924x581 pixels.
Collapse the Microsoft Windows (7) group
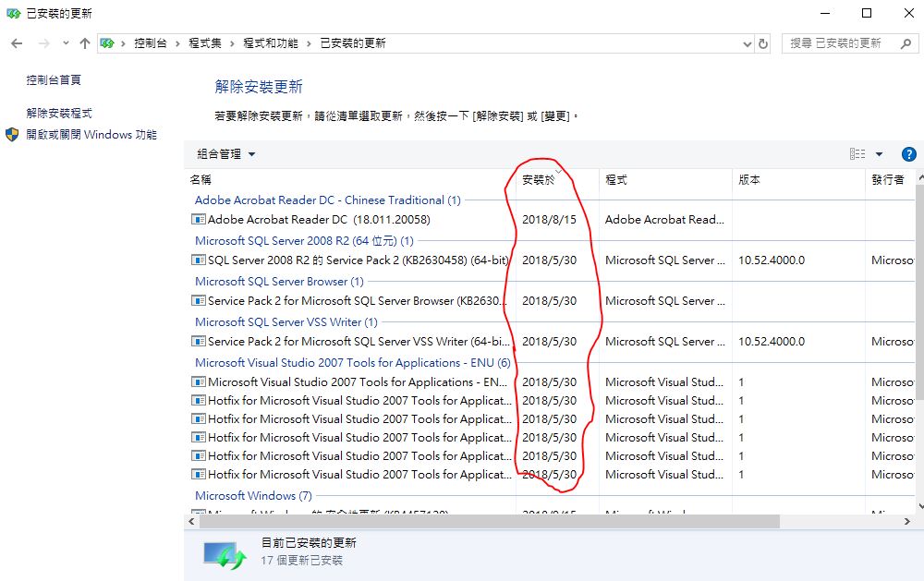(253, 495)
